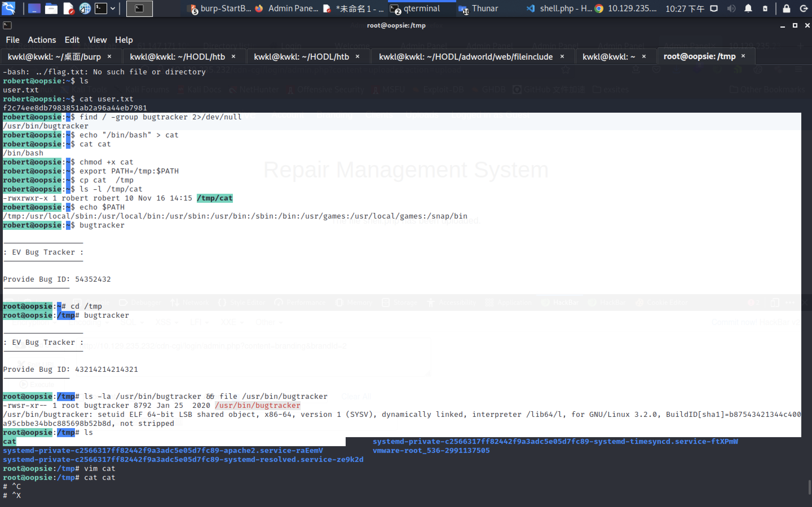Open the Help menu in qterminal
The image size is (812, 507).
pos(124,39)
